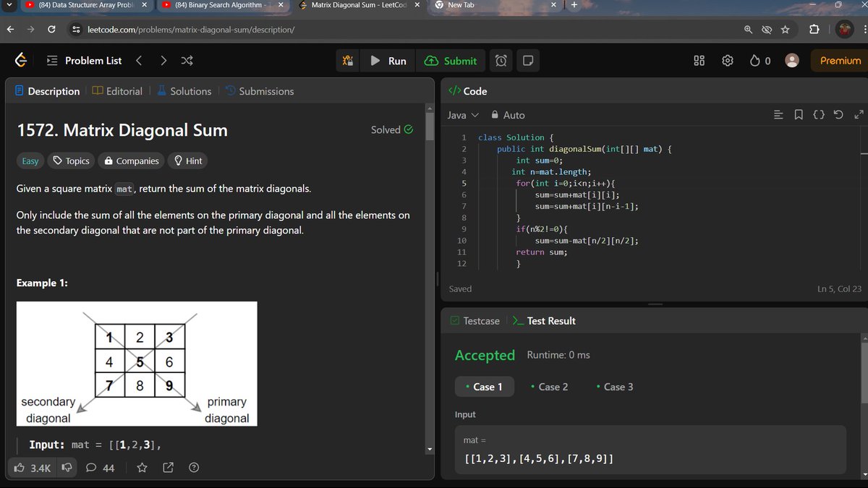Select Case 1 result
Viewport: 868px width, 488px height.
coord(484,387)
